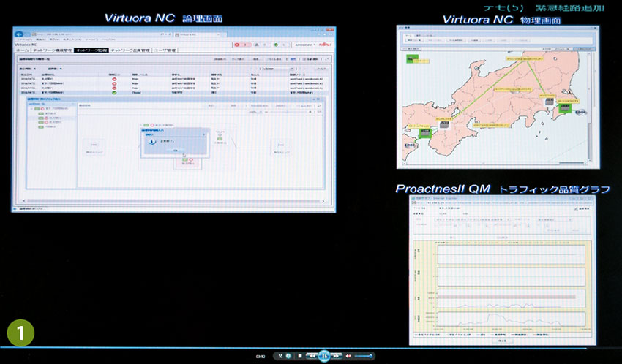Screen dimensions: 622x364
Task: Toggle repeat icon in the video player bar
Action: click(288, 356)
